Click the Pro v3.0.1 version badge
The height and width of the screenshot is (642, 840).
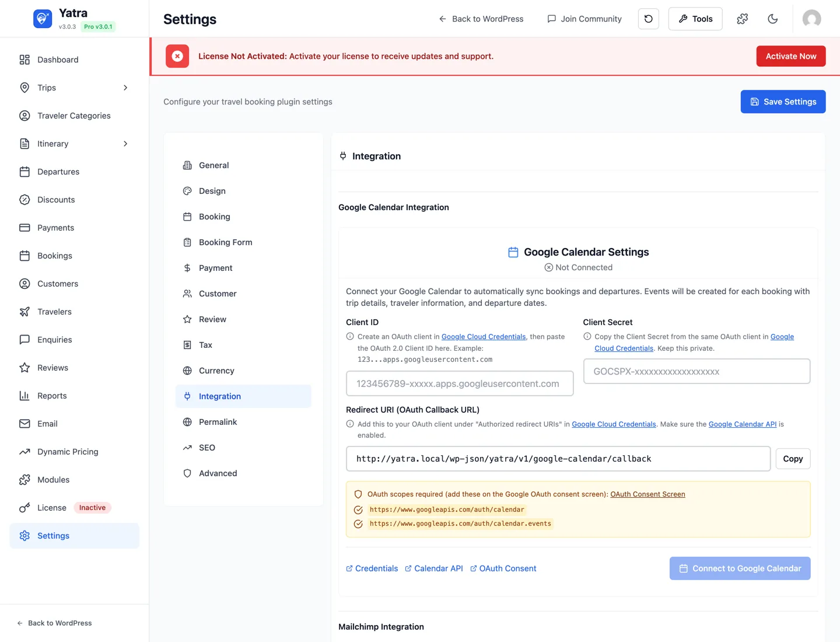[x=98, y=26]
